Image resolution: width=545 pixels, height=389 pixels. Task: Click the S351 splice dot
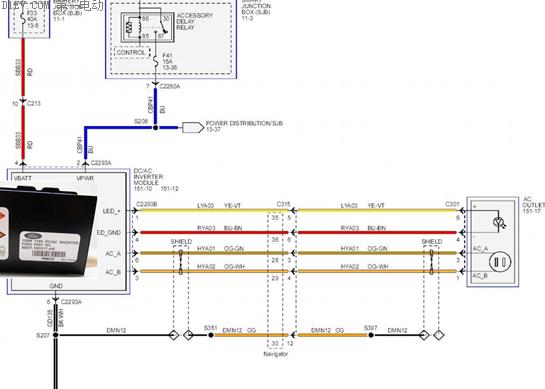pos(211,335)
